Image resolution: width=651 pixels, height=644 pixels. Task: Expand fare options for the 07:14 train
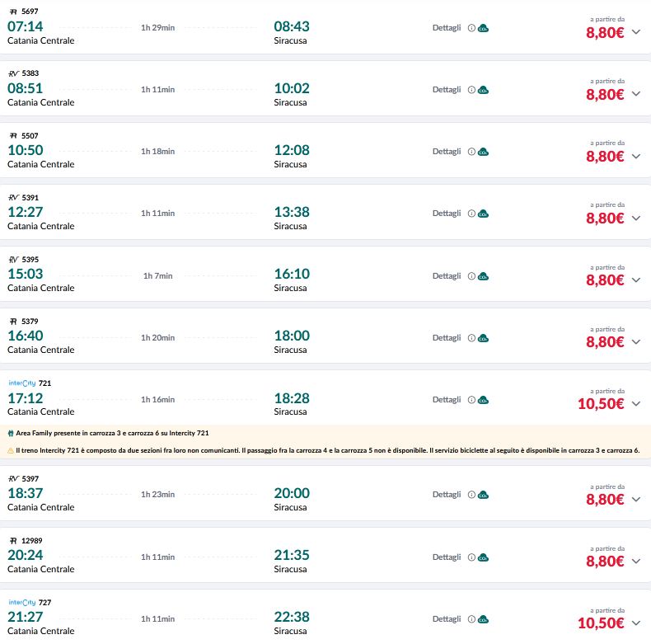(635, 32)
